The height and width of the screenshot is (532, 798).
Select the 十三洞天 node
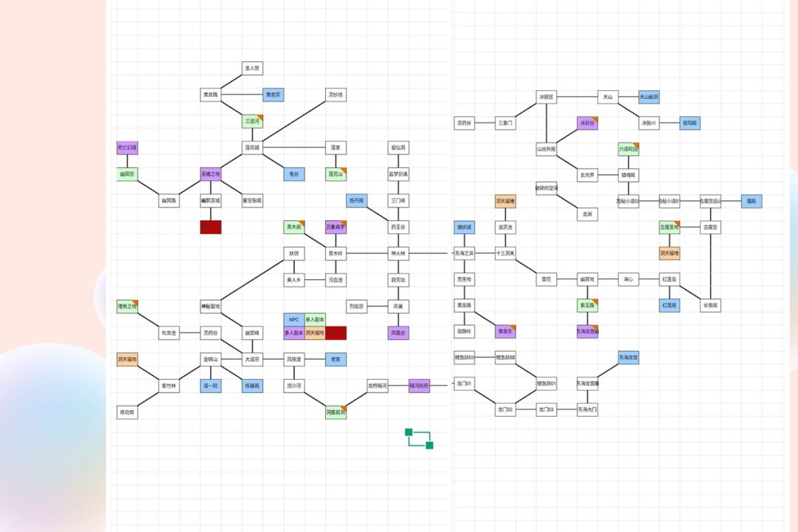coord(505,253)
